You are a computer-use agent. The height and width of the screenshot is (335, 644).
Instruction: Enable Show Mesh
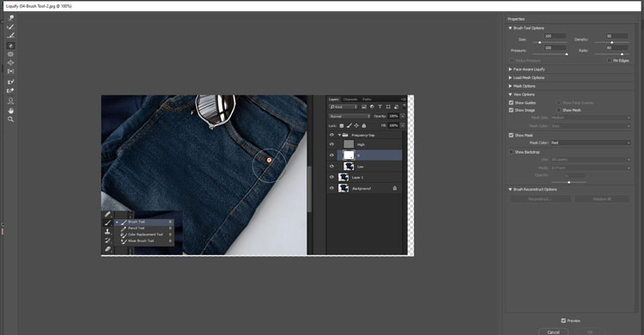[x=559, y=110]
